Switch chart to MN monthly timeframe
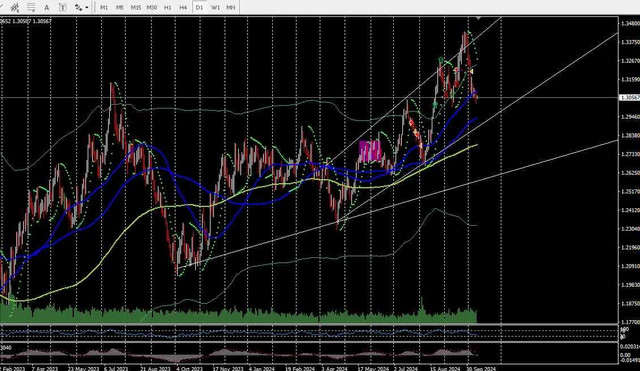Image resolution: width=640 pixels, height=371 pixels. click(231, 7)
